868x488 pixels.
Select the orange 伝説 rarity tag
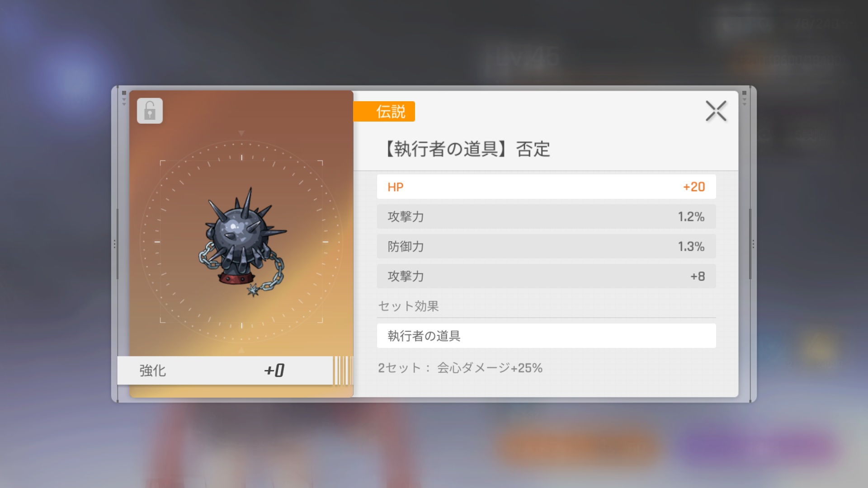coord(384,111)
